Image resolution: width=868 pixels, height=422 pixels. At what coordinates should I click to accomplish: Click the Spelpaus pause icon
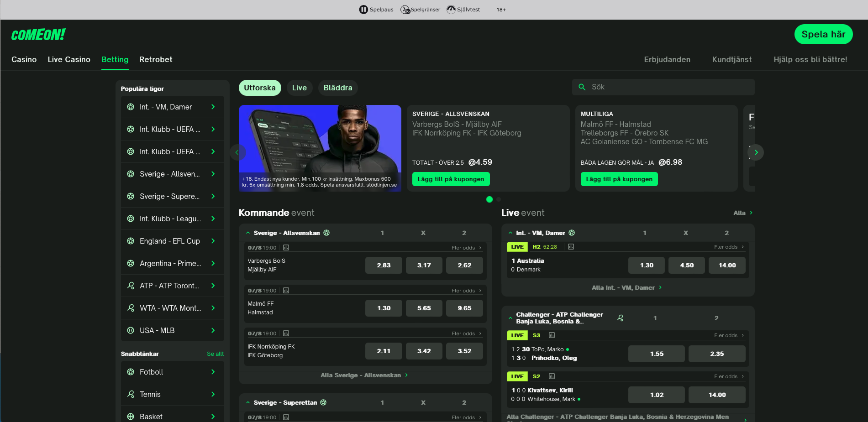click(363, 10)
